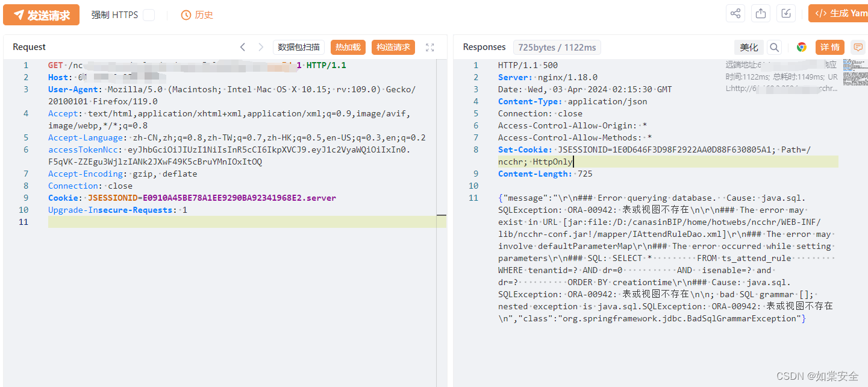The height and width of the screenshot is (387, 868).
Task: Beautify the response with 美化
Action: pyautogui.click(x=749, y=47)
